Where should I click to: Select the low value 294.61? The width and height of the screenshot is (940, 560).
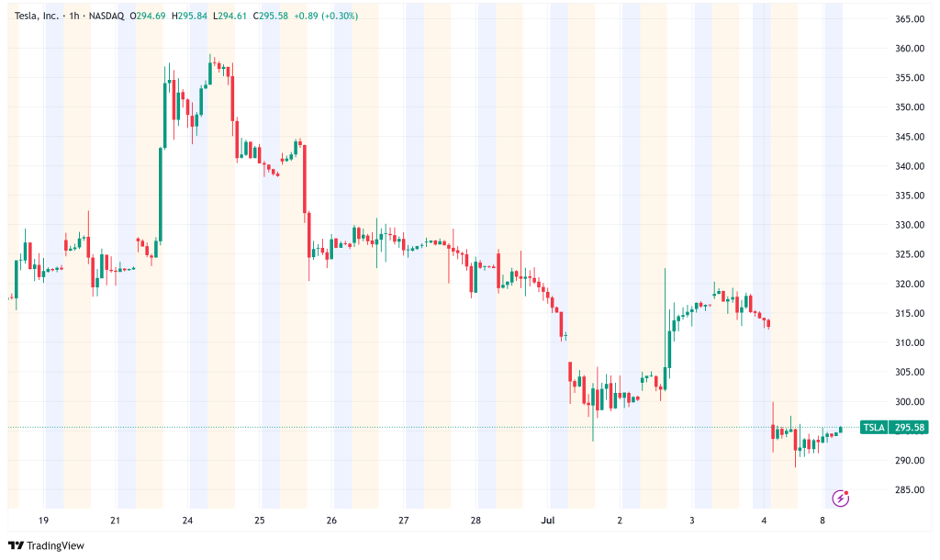click(x=232, y=16)
